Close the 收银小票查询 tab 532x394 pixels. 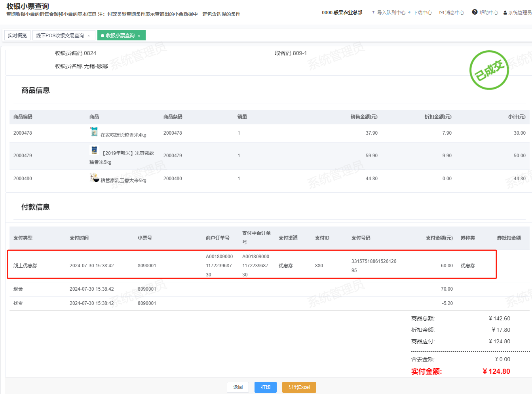[x=139, y=36]
